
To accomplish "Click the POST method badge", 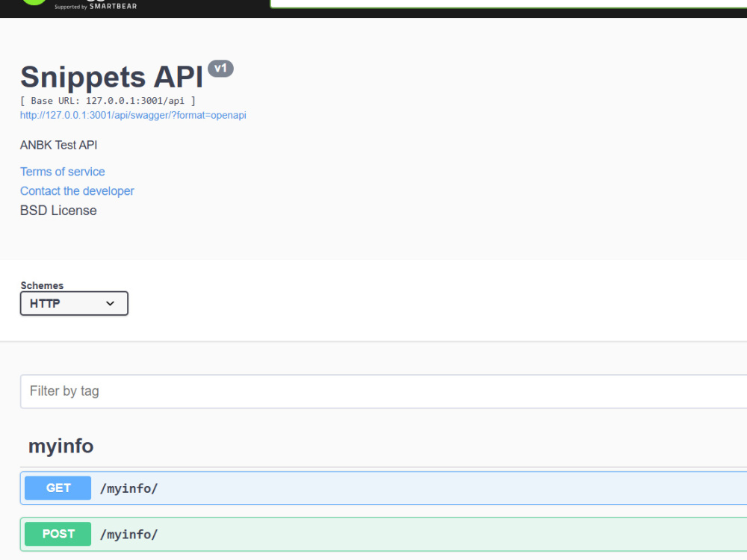I will coord(58,535).
